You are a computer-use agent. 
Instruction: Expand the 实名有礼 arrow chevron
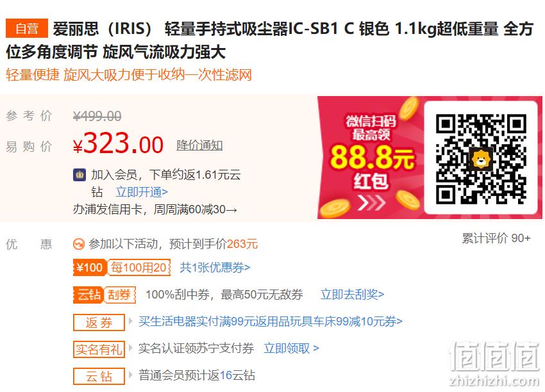131,348
